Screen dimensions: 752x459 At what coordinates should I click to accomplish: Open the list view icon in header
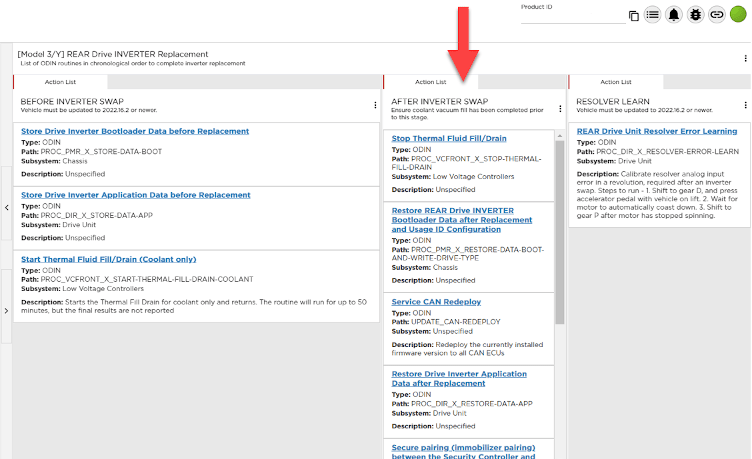pyautogui.click(x=653, y=15)
